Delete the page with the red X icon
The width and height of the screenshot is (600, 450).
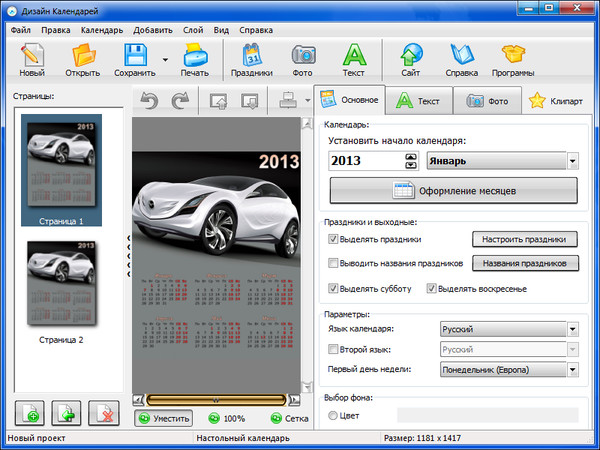pos(103,413)
